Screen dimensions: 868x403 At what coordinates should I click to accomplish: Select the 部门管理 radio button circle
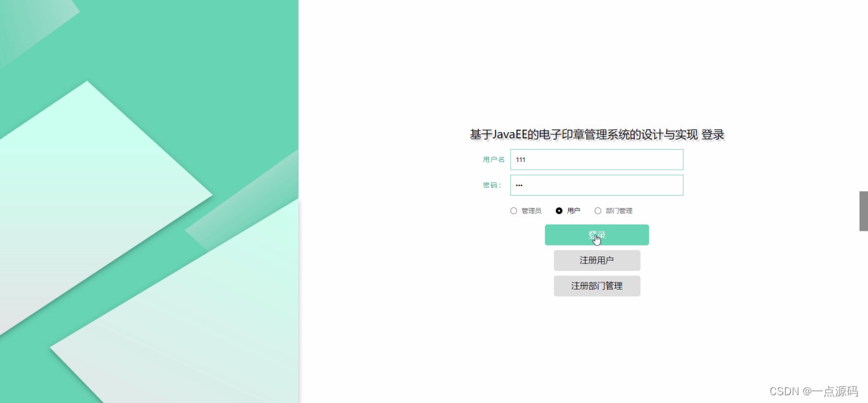point(598,211)
